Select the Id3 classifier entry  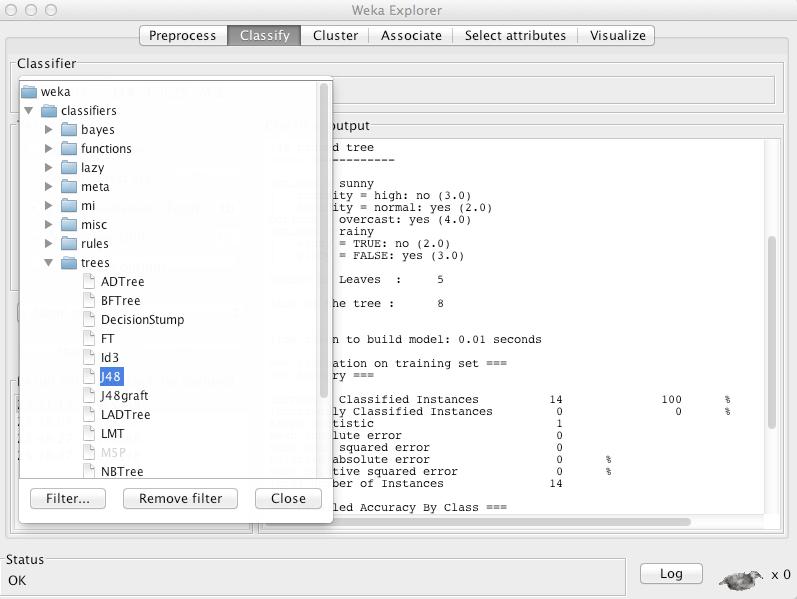pos(110,357)
